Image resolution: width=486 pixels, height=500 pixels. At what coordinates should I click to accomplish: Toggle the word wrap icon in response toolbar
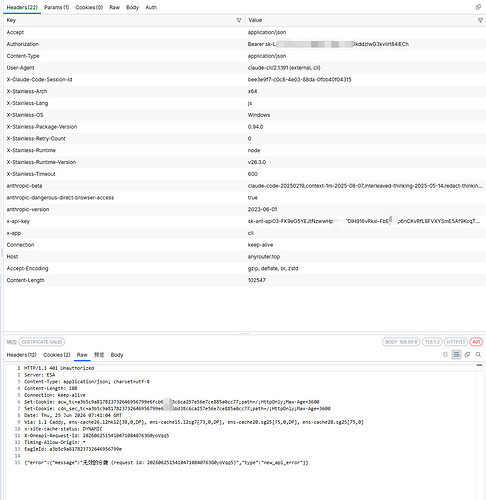click(456, 355)
